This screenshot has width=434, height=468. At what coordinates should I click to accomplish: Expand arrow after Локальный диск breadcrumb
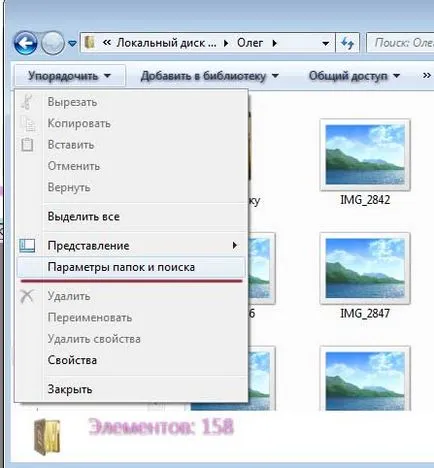tap(226, 43)
